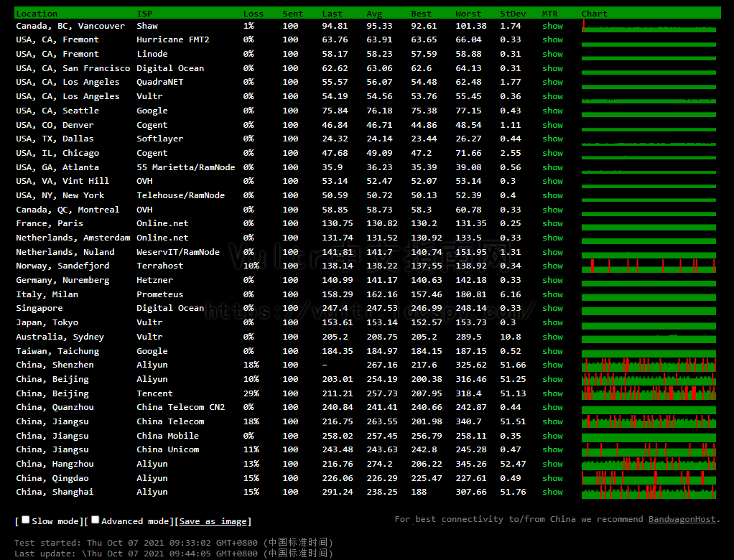Show MTR for Fremont Hurricane FMT2

tap(552, 39)
